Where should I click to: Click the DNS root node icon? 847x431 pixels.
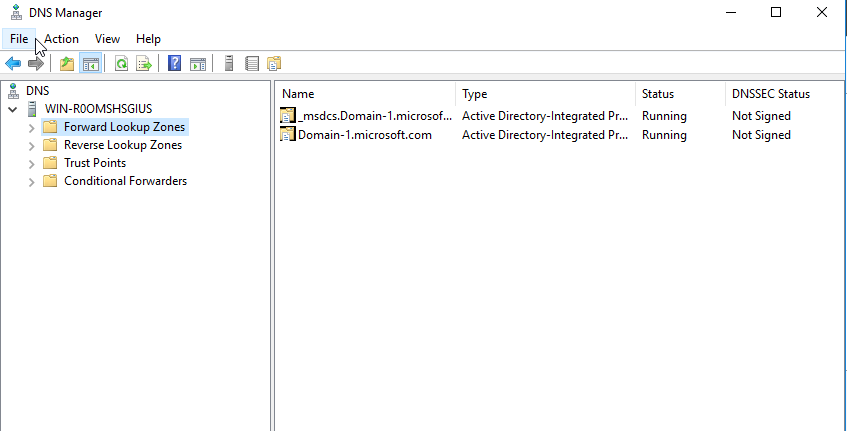[13, 91]
